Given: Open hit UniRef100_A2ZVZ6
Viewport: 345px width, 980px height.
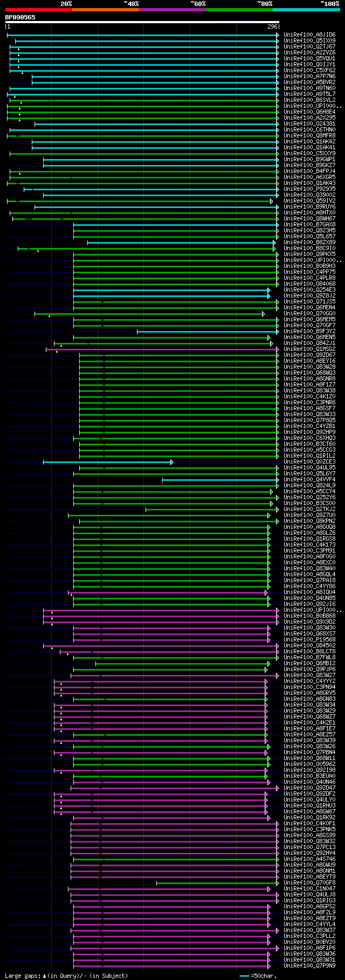Looking at the screenshot, I should [309, 53].
